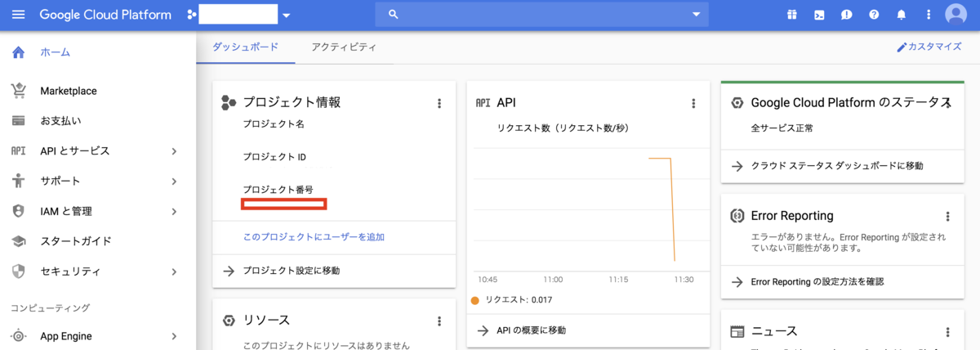Viewport: 980px width, 350px height.
Task: Open the help question mark icon
Action: coord(874,15)
